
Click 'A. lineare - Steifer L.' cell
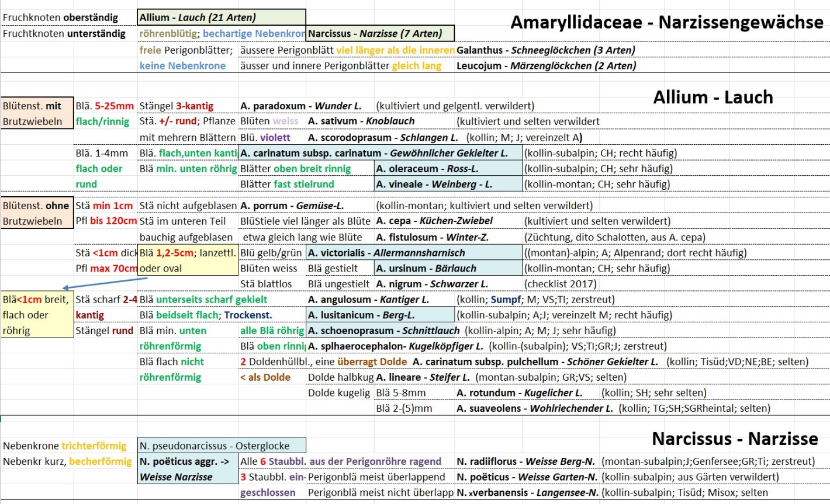click(423, 377)
